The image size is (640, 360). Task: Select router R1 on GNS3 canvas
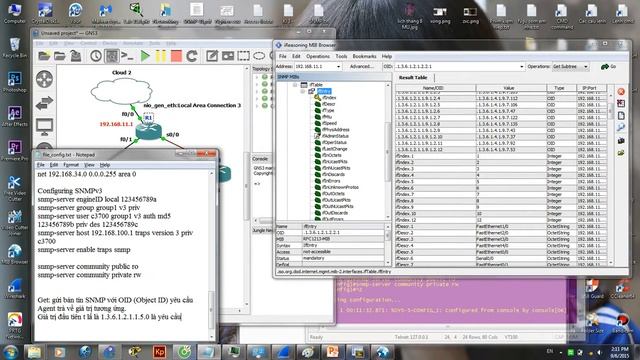click(x=149, y=131)
